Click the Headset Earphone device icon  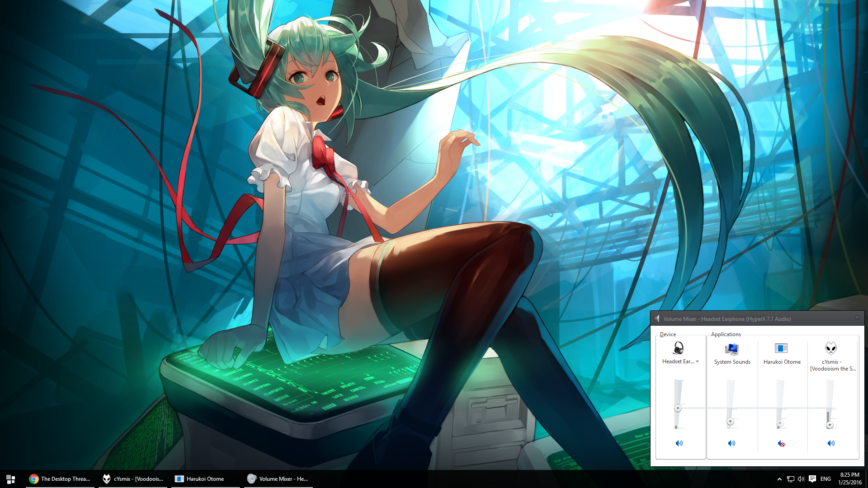coord(678,348)
